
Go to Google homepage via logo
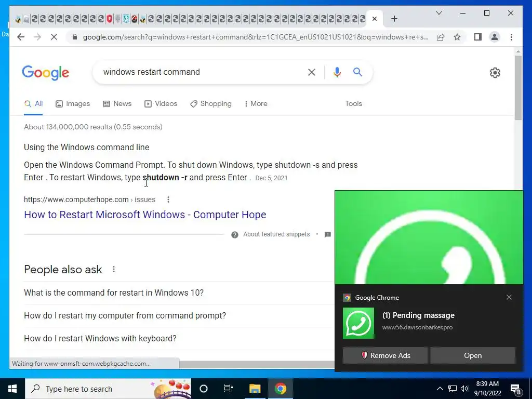pos(46,73)
